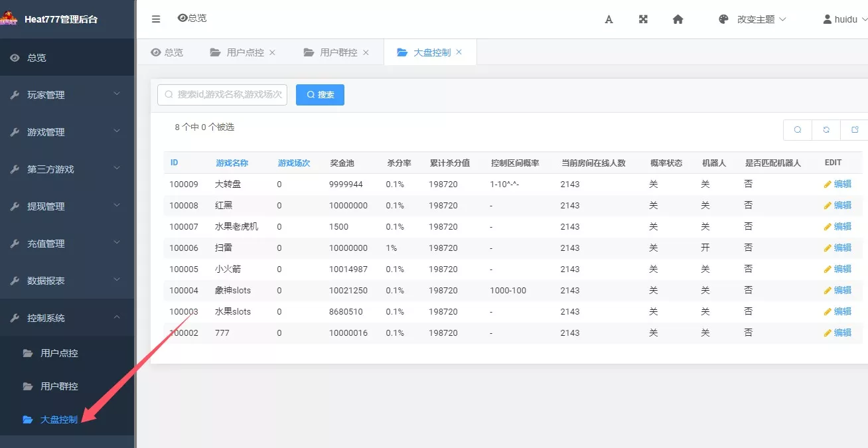The image size is (868, 448).
Task: Click the home icon in the header
Action: [x=677, y=19]
